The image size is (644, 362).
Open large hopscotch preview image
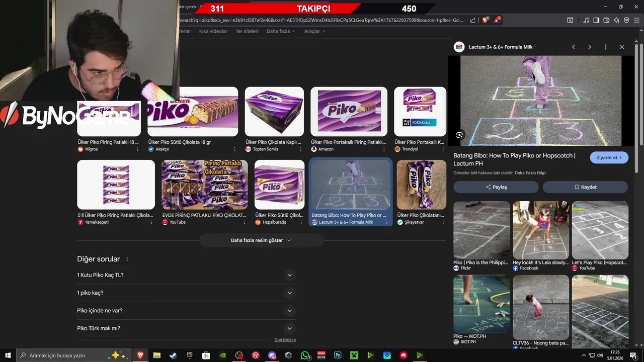click(x=541, y=101)
